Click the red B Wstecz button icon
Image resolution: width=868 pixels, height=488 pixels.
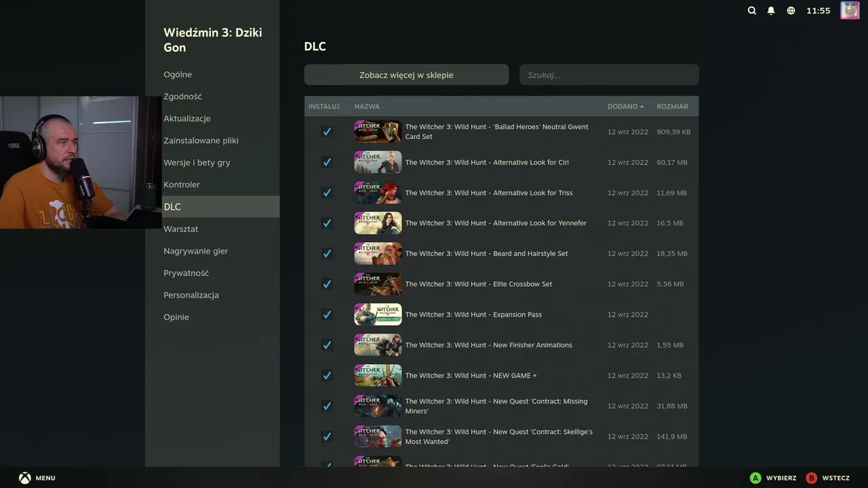(812, 478)
